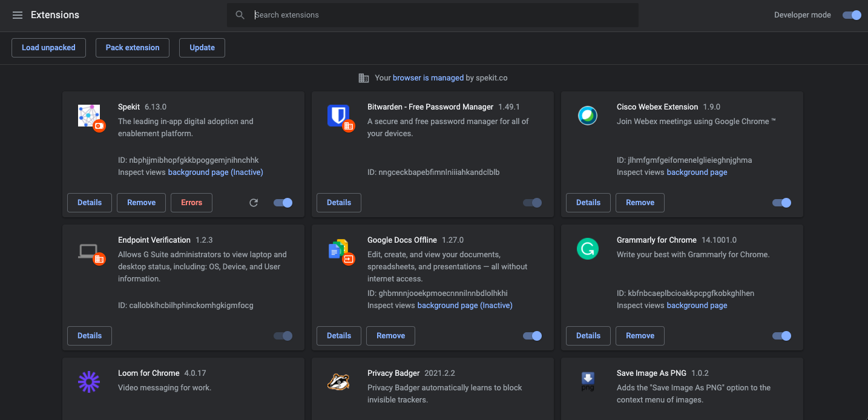Click Spekit ID text
The image size is (868, 420).
click(x=188, y=160)
